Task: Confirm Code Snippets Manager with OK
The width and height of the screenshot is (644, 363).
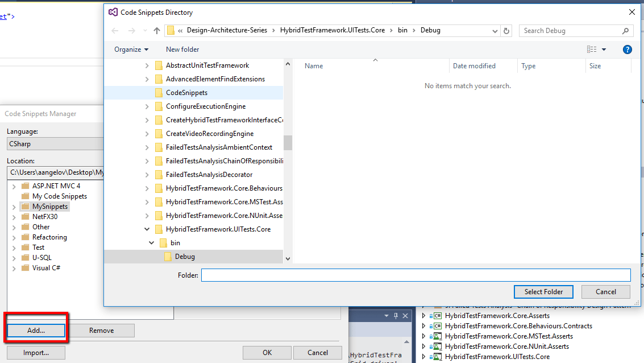Action: [267, 353]
